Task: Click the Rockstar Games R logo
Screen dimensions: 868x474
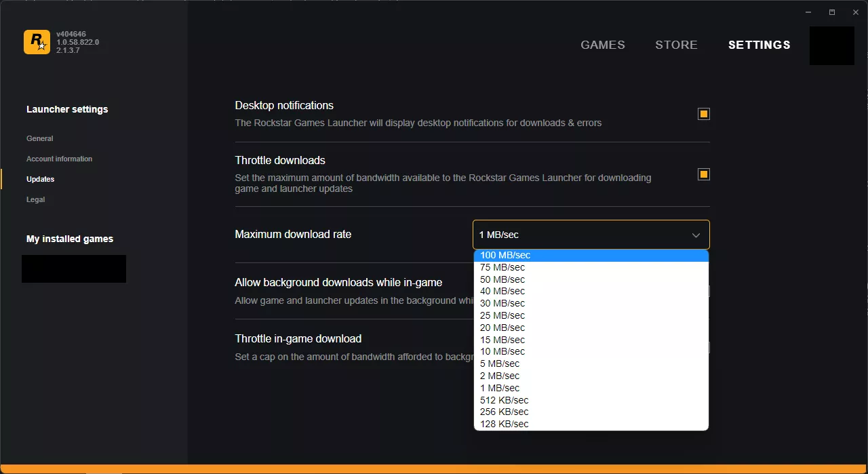Action: 37,41
